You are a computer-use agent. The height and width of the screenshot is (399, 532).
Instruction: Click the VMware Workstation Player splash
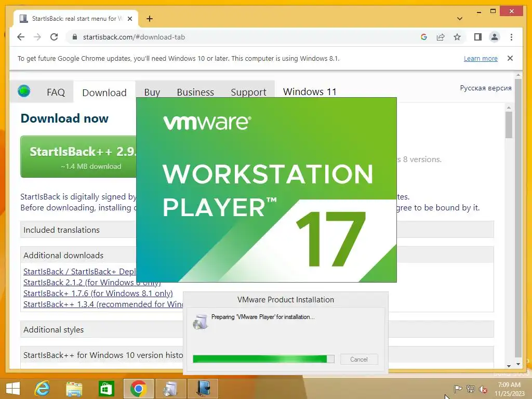pos(267,190)
